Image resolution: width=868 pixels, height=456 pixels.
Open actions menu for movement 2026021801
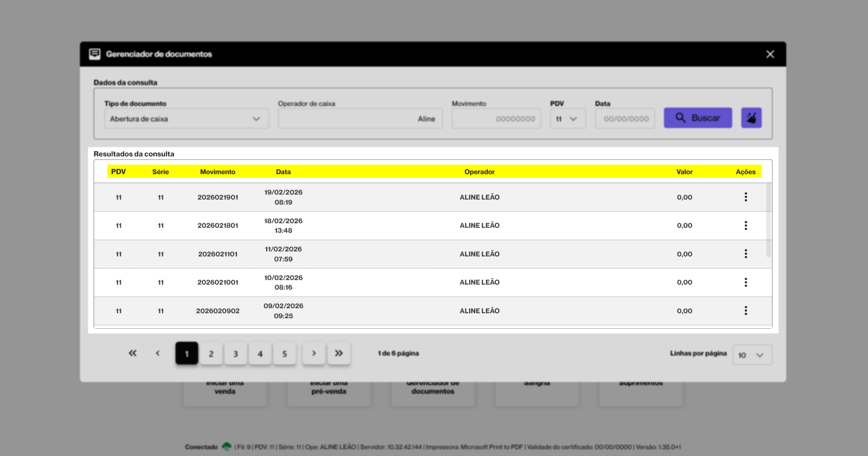pos(746,225)
